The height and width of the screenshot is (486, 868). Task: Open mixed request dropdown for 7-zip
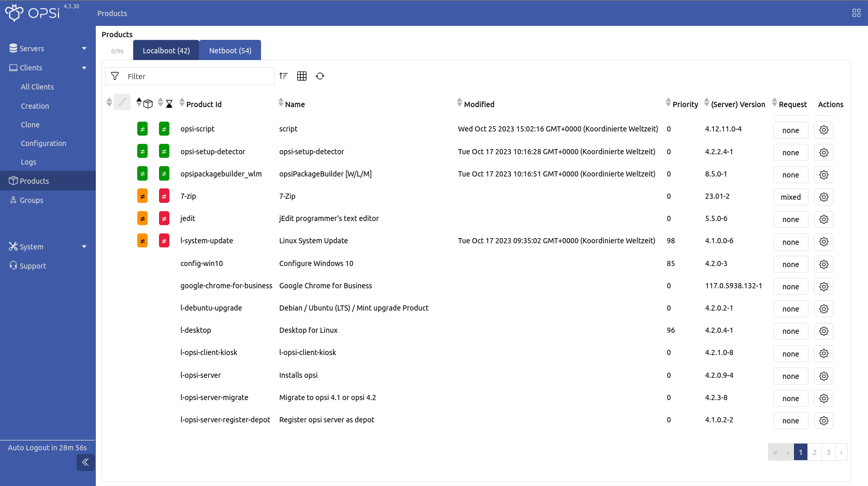(790, 197)
